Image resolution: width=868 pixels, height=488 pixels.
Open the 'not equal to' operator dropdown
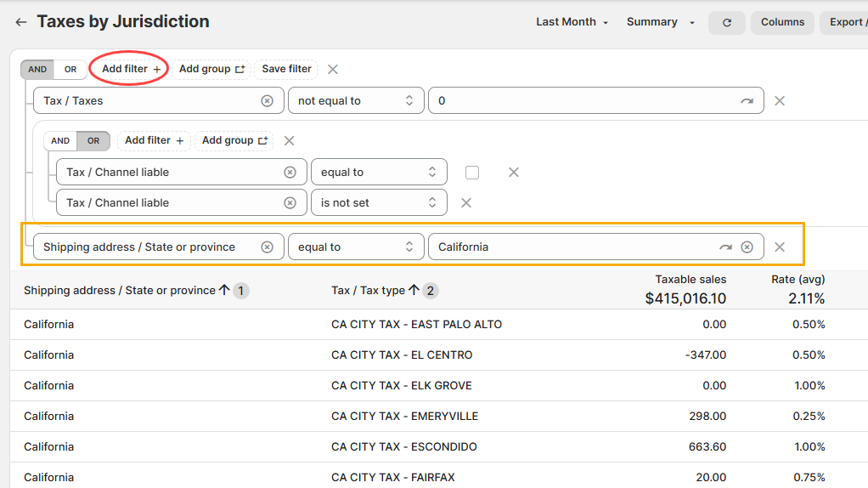[x=355, y=100]
